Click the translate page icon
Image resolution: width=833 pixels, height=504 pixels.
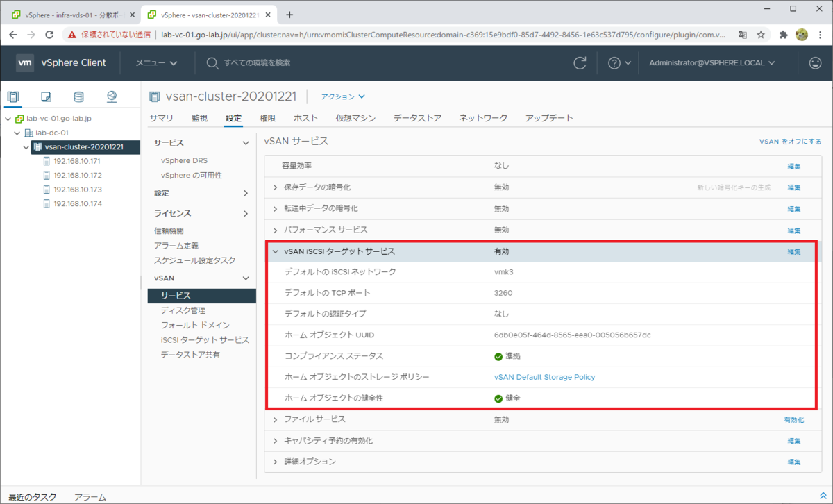click(743, 34)
